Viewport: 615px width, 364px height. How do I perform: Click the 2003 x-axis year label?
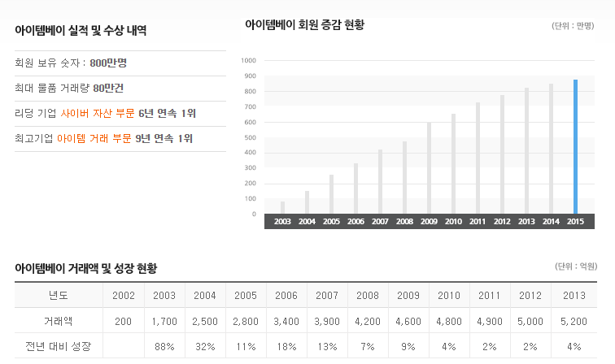282,221
